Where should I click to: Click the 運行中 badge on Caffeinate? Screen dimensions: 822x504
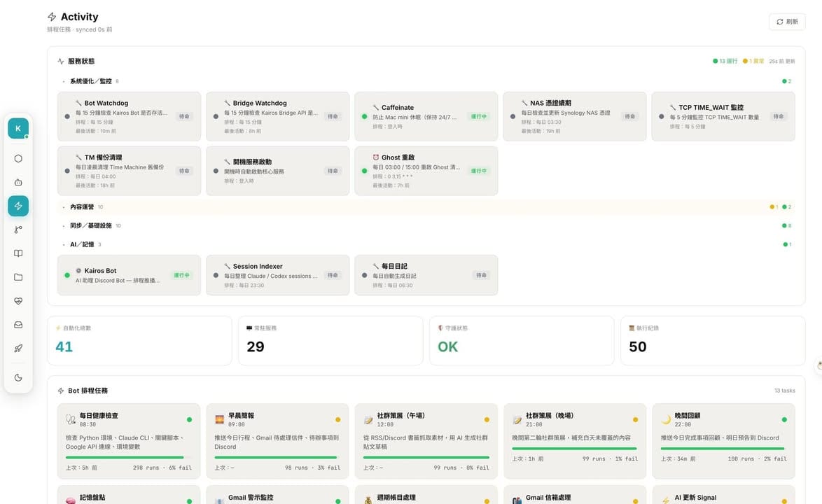pyautogui.click(x=479, y=116)
